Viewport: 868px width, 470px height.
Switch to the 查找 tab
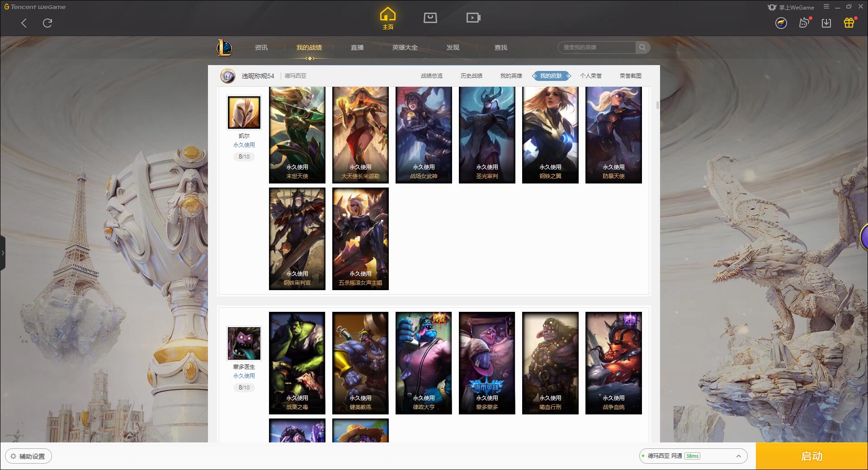click(x=501, y=47)
